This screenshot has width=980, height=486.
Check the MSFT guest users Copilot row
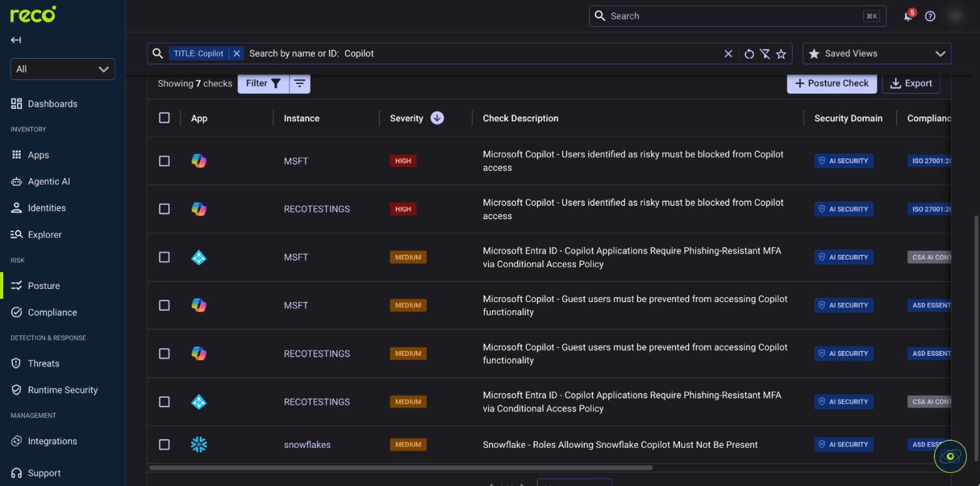coord(164,305)
